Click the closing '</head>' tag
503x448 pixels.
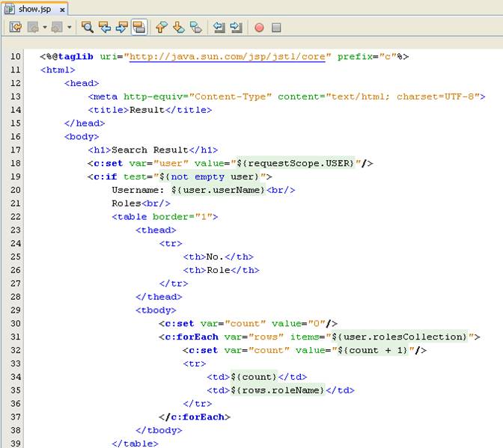85,123
